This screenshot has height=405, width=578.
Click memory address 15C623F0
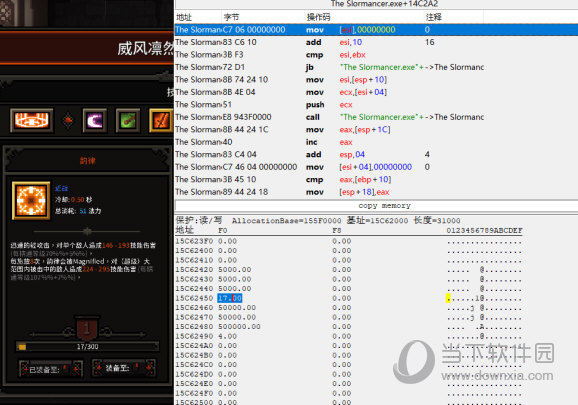[x=194, y=241]
